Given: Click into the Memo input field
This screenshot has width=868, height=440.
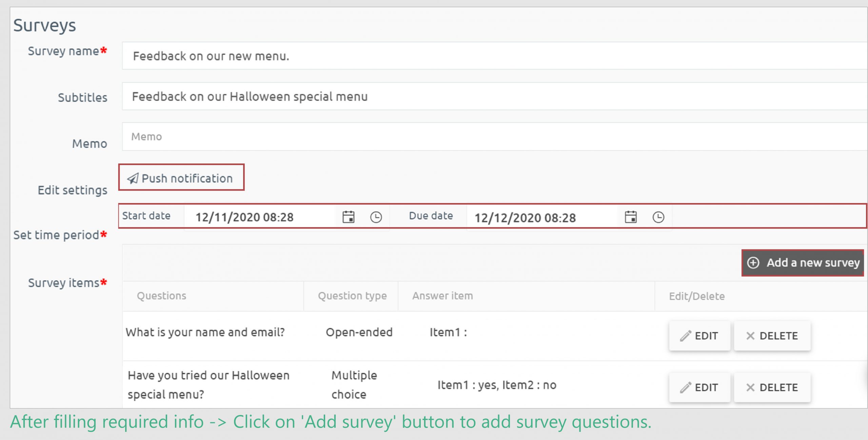Looking at the screenshot, I should (x=494, y=137).
